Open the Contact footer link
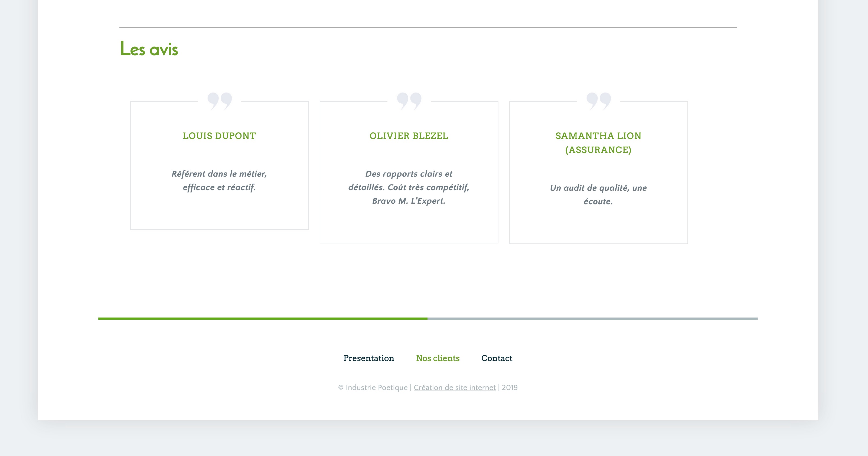 click(497, 358)
